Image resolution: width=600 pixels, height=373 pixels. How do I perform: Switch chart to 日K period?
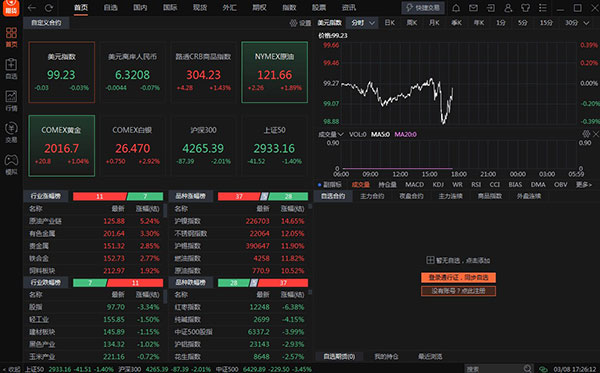[x=390, y=23]
